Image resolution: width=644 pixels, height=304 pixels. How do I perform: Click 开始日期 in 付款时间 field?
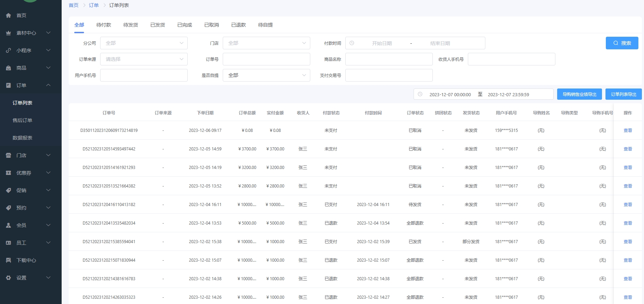(382, 43)
